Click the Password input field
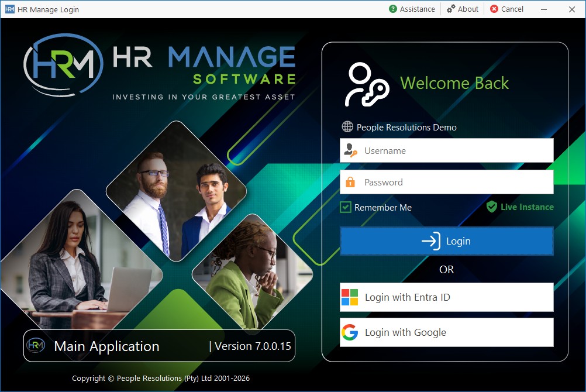Image resolution: width=586 pixels, height=392 pixels. point(447,182)
